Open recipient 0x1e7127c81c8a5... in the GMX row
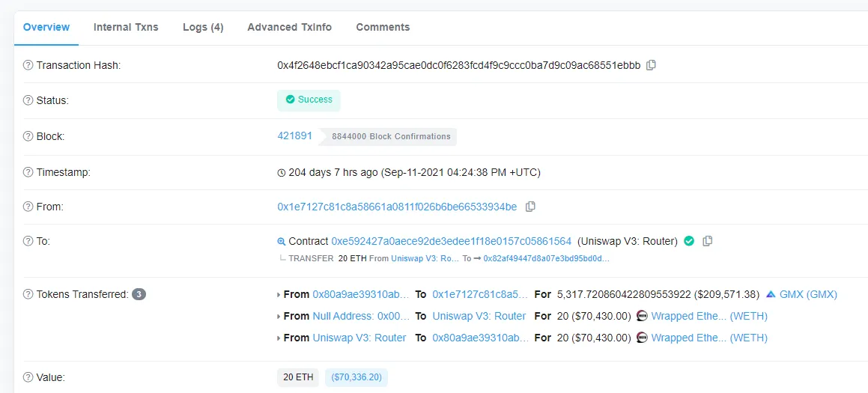The image size is (868, 393). (x=481, y=294)
